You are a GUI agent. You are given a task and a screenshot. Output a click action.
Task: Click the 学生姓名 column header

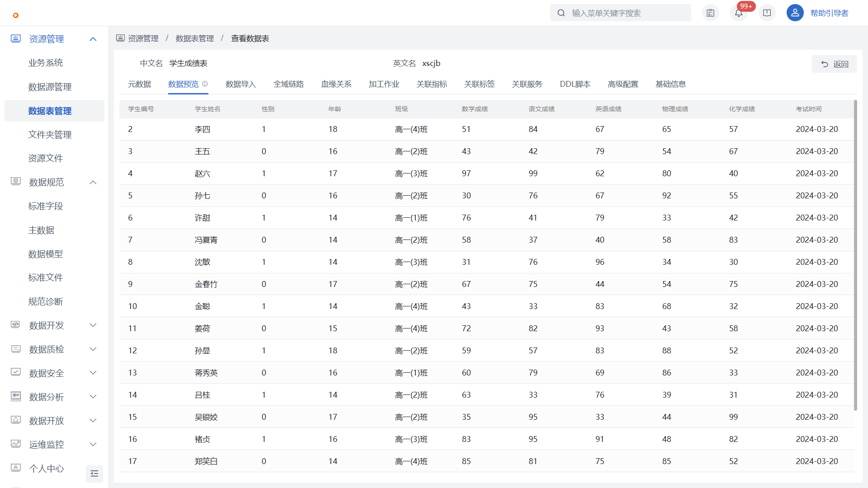click(208, 109)
